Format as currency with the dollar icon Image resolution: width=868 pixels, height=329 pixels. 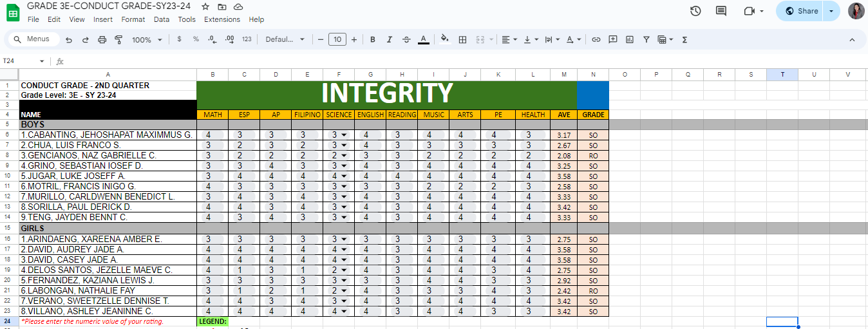click(179, 40)
